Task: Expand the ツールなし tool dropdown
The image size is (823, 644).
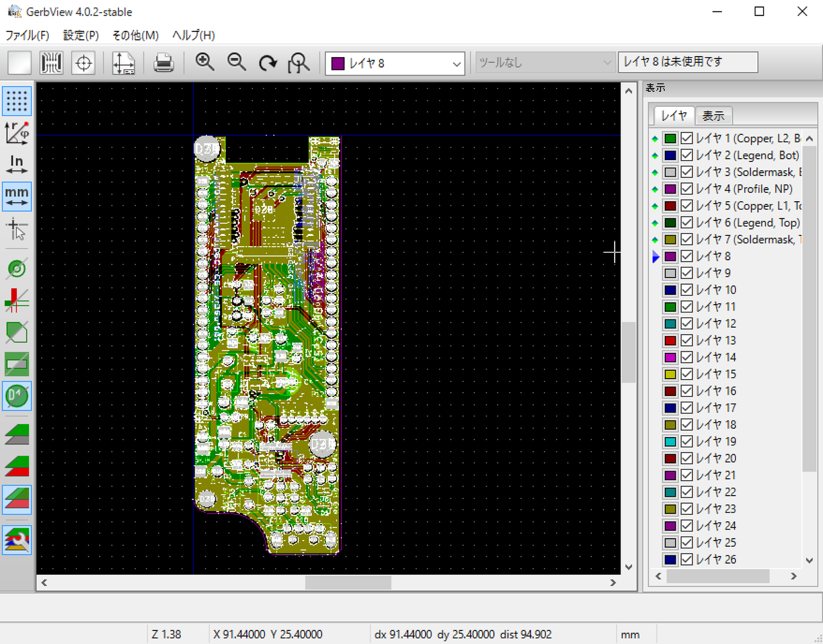Action: tap(607, 62)
